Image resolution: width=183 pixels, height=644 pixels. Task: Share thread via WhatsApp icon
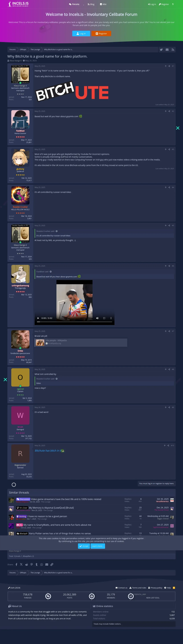(x=42, y=565)
